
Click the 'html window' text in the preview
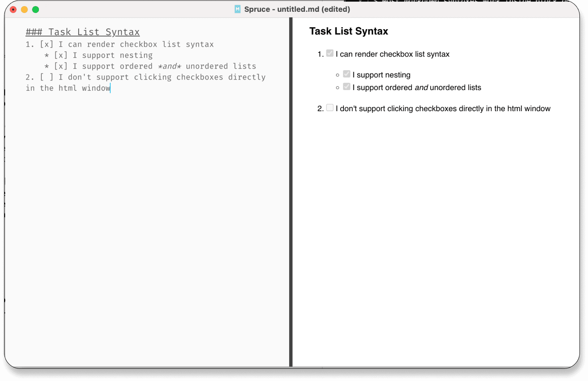(529, 108)
